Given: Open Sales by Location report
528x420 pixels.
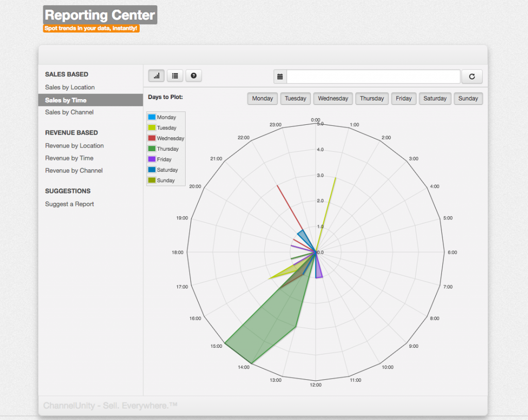Looking at the screenshot, I should pyautogui.click(x=70, y=87).
